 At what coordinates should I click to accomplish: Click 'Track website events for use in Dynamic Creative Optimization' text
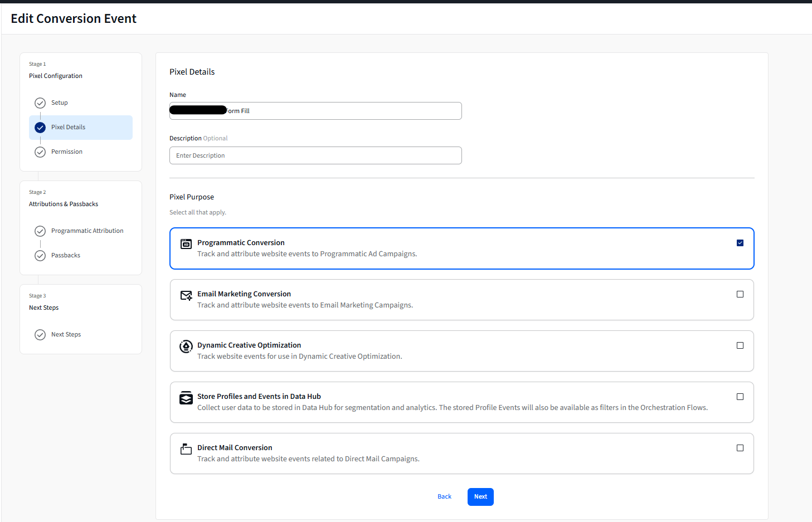tap(300, 357)
